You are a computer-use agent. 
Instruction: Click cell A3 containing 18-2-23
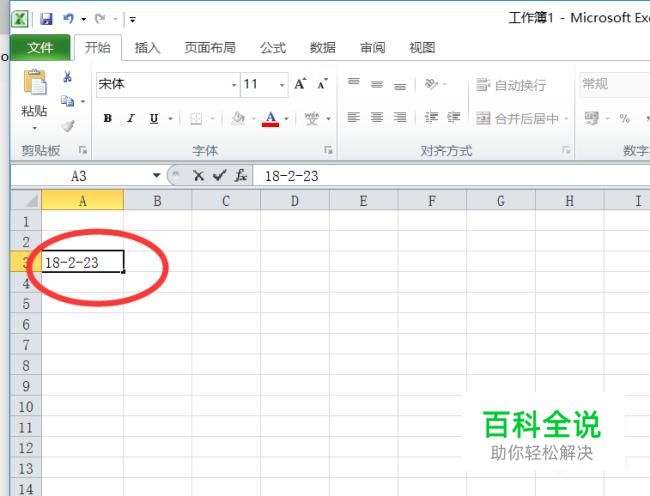[x=82, y=261]
